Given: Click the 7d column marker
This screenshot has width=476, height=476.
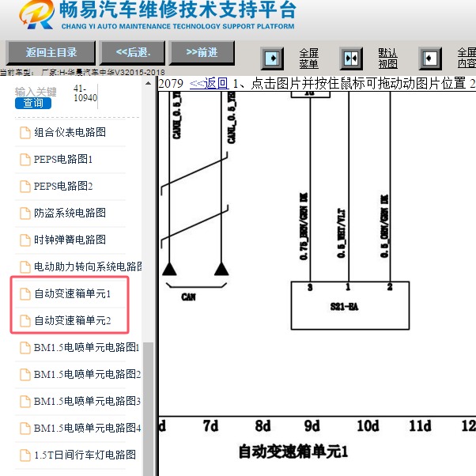Looking at the screenshot, I should point(210,425).
